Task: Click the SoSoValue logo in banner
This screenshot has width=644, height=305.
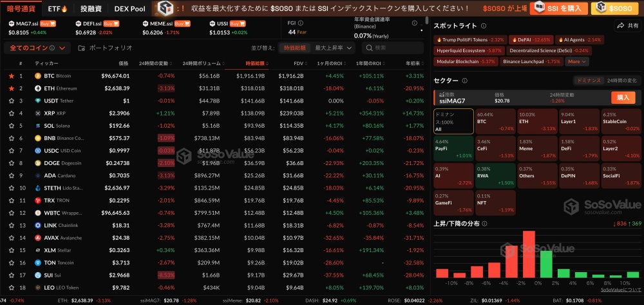Action: click(166, 8)
